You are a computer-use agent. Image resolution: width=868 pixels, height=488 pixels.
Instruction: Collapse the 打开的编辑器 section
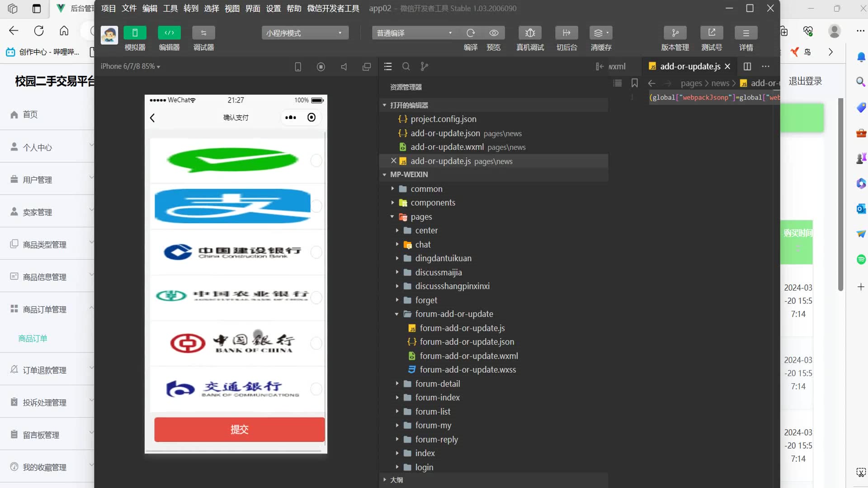click(384, 105)
